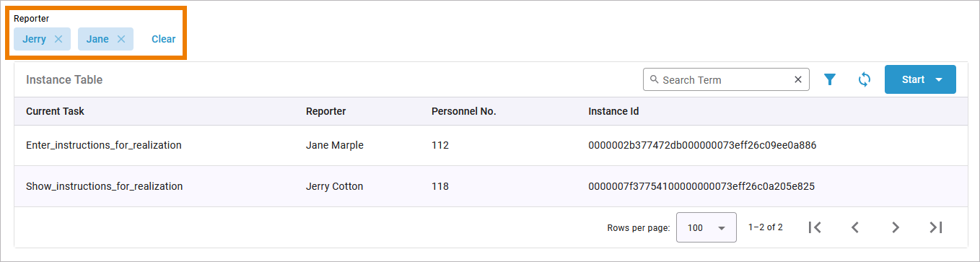Click the Start button
The image size is (980, 262).
click(x=913, y=79)
